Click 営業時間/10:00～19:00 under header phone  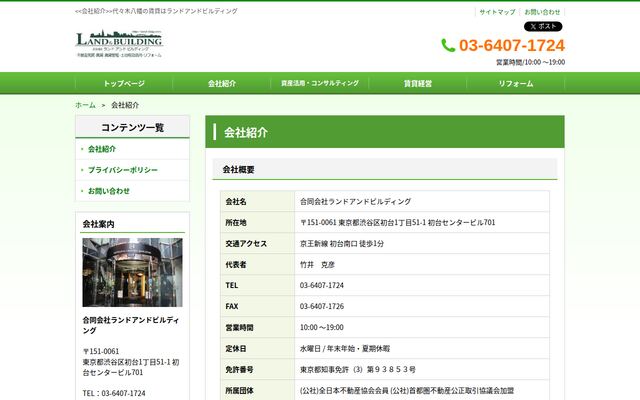pos(531,62)
